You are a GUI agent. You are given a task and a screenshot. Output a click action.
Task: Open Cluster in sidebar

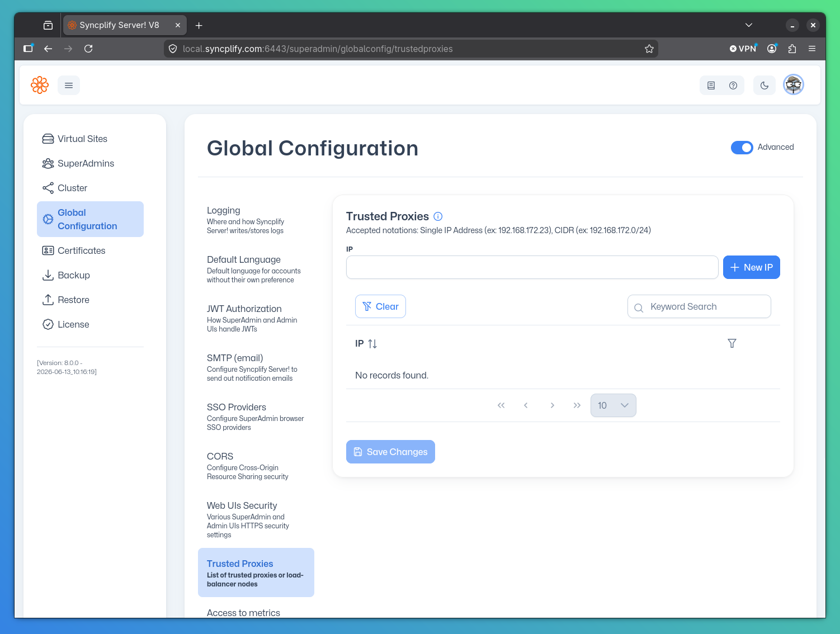pyautogui.click(x=90, y=188)
